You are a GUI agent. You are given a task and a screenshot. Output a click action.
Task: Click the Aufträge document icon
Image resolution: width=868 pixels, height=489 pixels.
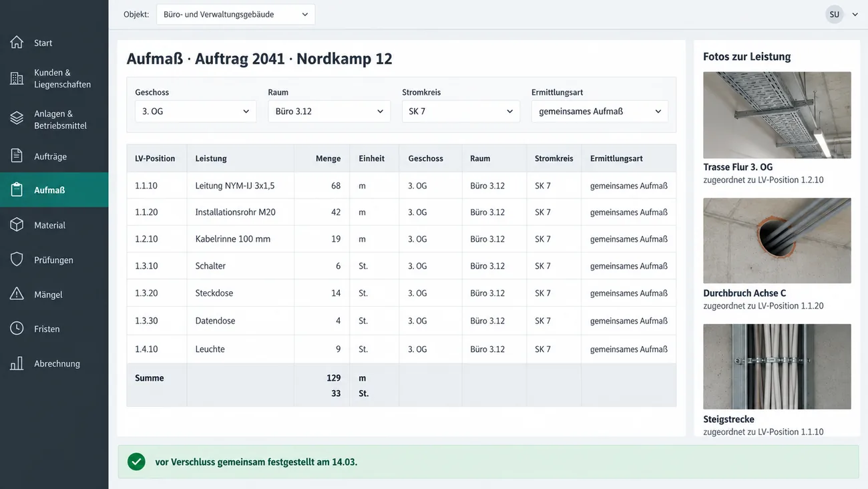click(x=17, y=156)
